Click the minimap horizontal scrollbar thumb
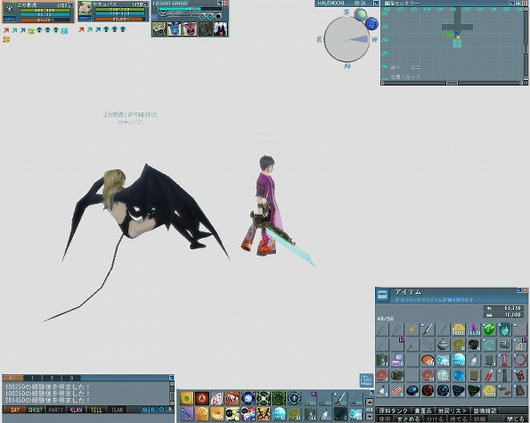Image resolution: width=530 pixels, height=423 pixels. pos(452,83)
